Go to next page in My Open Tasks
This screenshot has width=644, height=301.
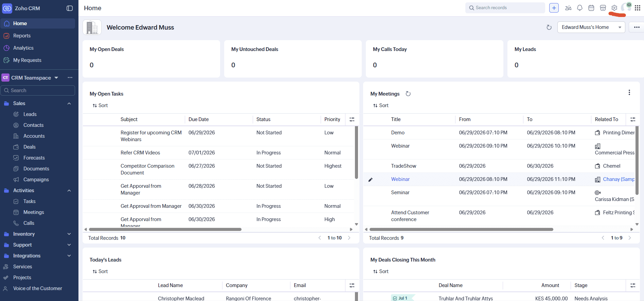(349, 238)
